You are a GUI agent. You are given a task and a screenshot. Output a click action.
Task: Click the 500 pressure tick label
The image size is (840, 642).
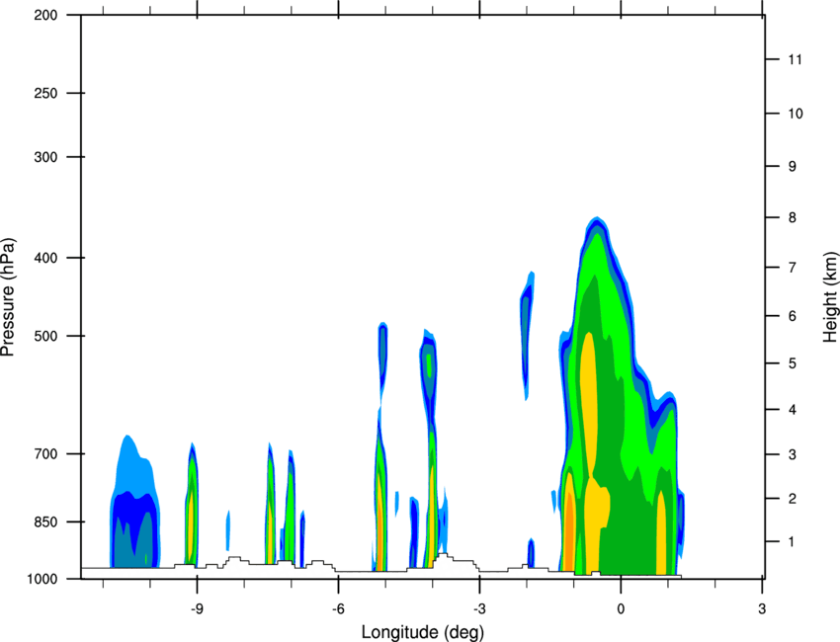[45, 336]
